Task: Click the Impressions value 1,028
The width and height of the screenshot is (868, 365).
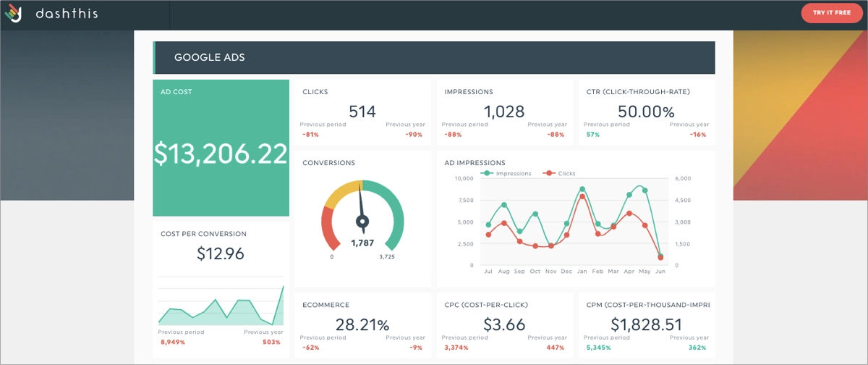Action: [x=504, y=112]
